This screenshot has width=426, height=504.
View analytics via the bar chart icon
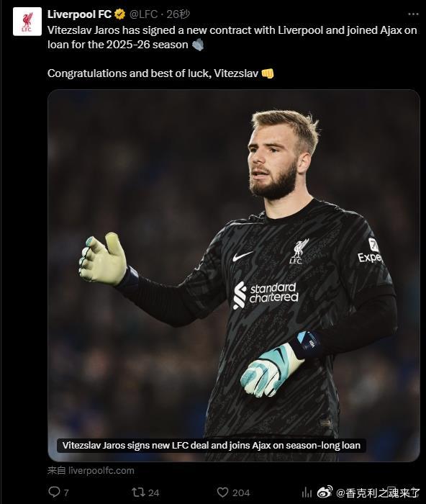(307, 492)
